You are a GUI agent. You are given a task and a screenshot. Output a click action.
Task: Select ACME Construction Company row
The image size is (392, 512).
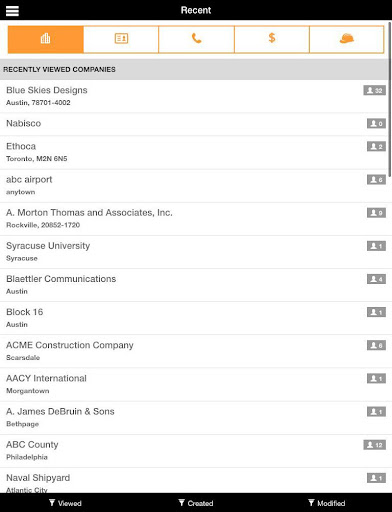[194, 351]
